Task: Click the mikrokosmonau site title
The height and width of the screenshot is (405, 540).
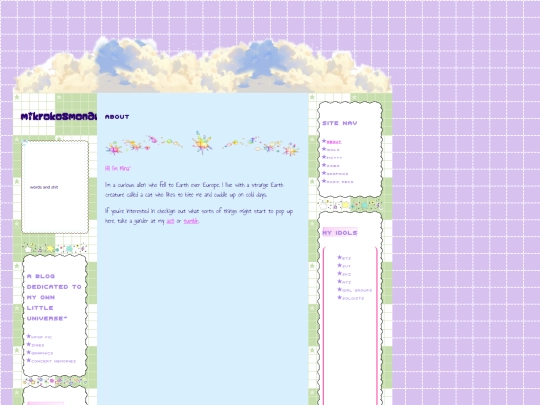Action: (59, 116)
